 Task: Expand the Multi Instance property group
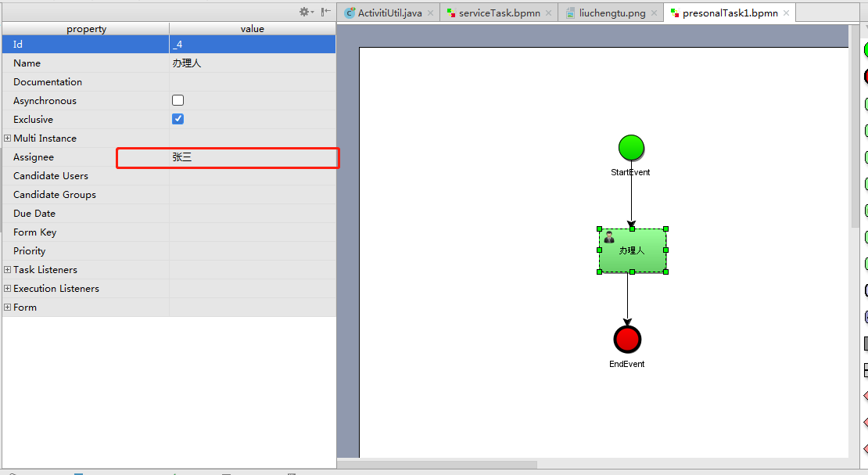(x=7, y=138)
